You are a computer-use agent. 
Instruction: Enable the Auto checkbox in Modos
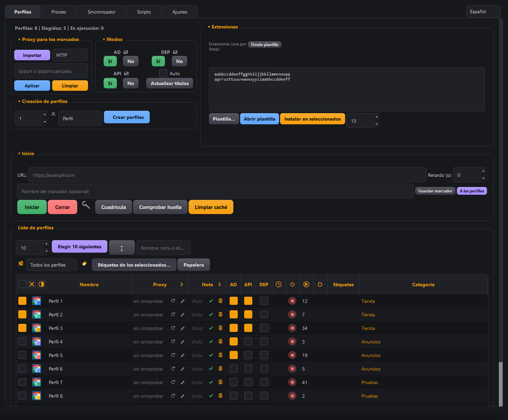pos(163,73)
